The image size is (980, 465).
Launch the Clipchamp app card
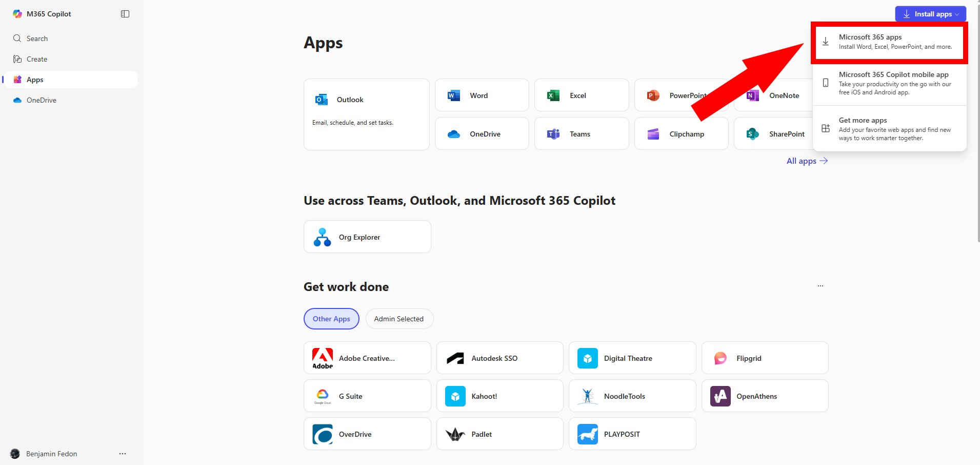coord(681,133)
